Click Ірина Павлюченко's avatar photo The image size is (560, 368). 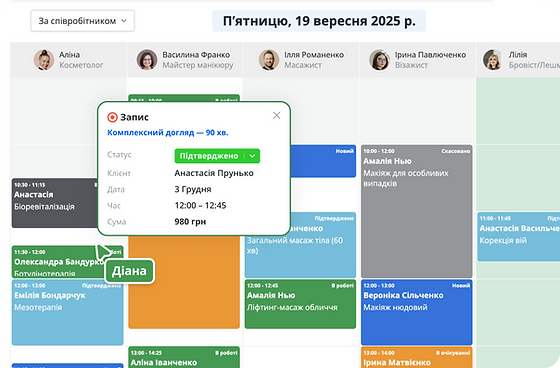(379, 60)
